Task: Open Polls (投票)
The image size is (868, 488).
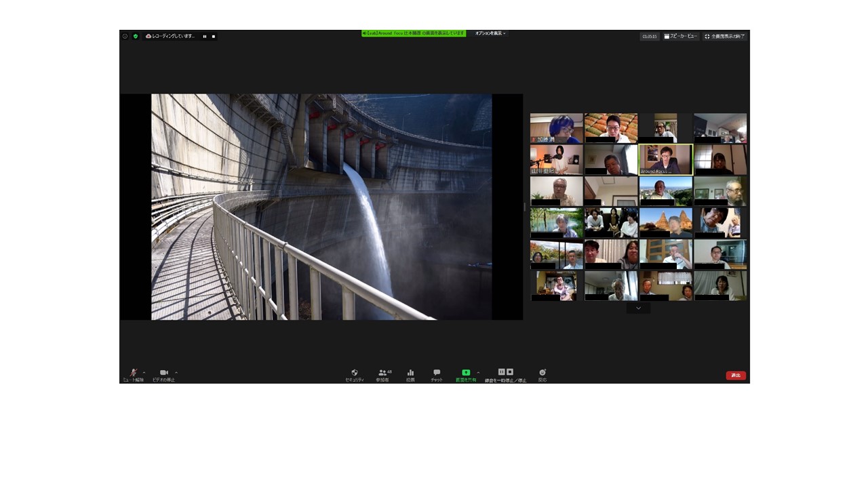Action: pyautogui.click(x=410, y=375)
